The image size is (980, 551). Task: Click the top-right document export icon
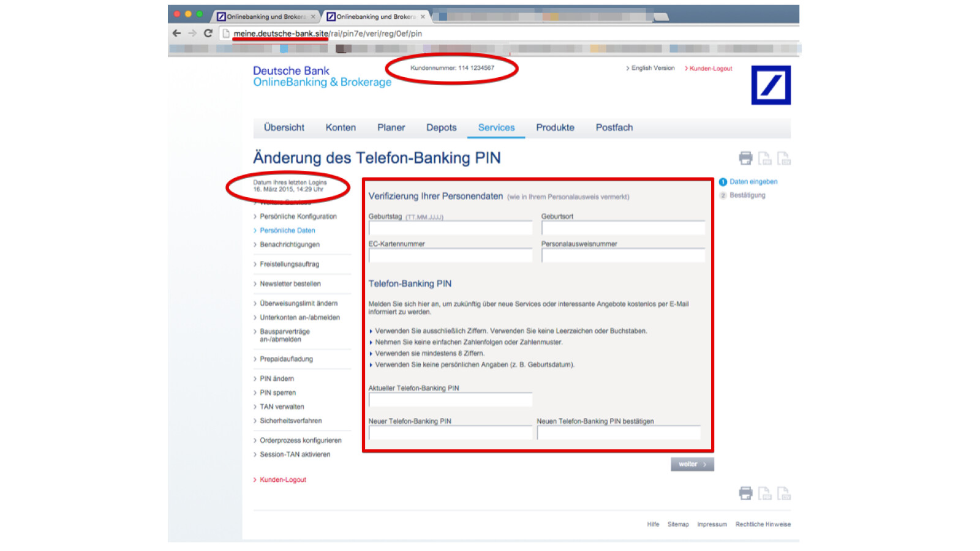783,159
